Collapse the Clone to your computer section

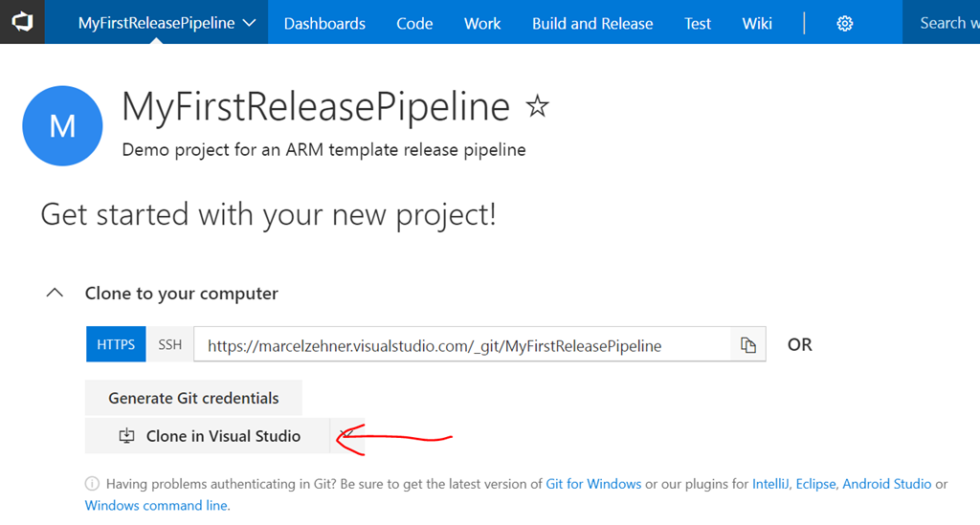click(56, 294)
